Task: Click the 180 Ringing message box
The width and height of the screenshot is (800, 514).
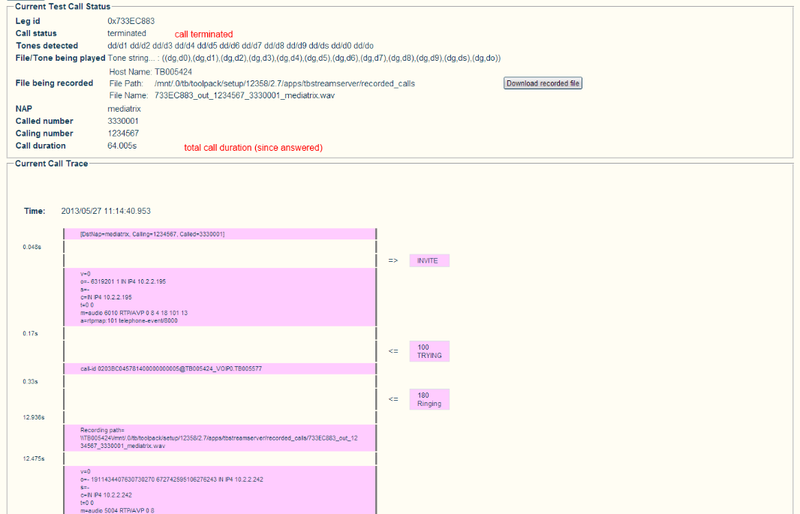Action: click(429, 399)
